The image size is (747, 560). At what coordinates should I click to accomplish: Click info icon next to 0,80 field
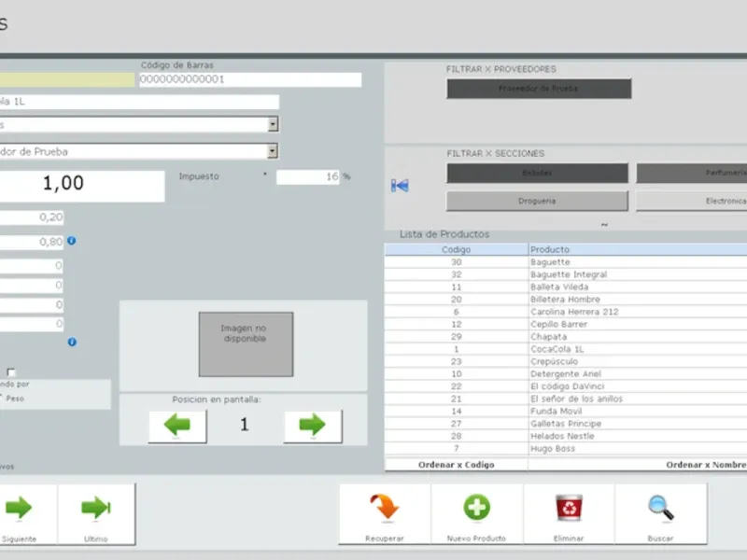[x=72, y=241]
